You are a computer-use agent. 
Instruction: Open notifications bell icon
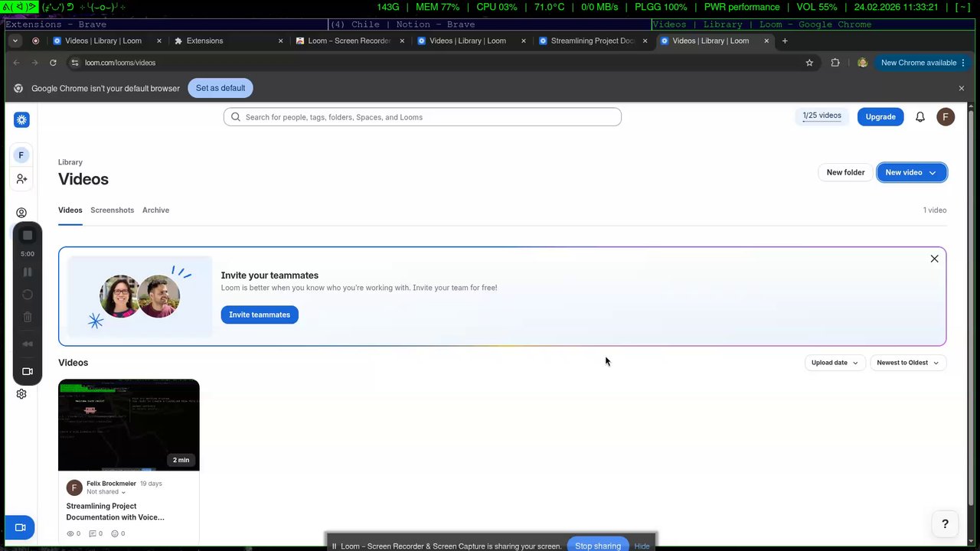920,117
